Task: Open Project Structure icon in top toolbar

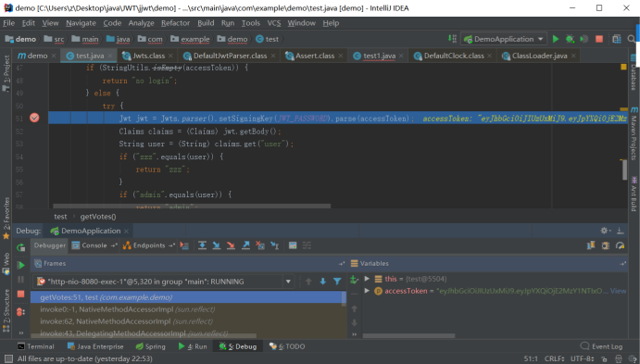Action: (x=617, y=39)
